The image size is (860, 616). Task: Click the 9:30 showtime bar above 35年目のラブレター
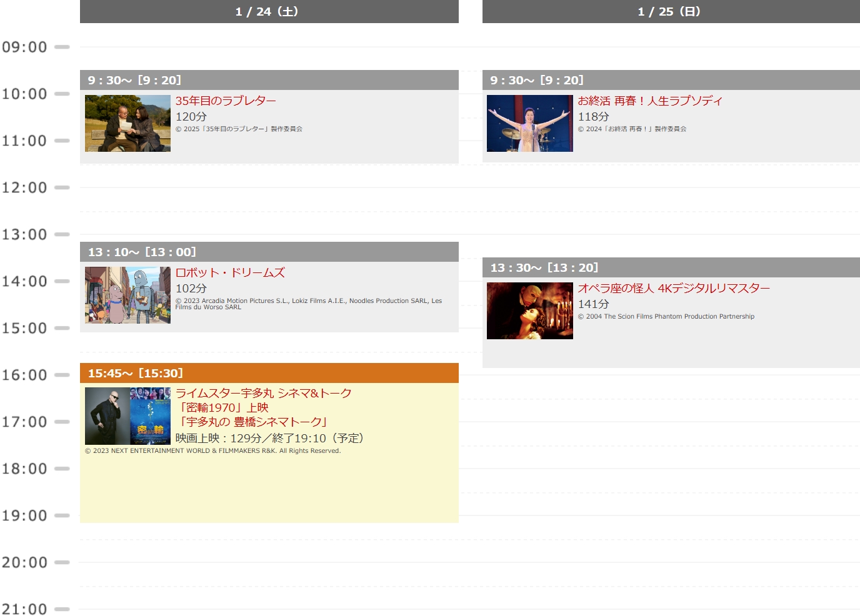269,80
